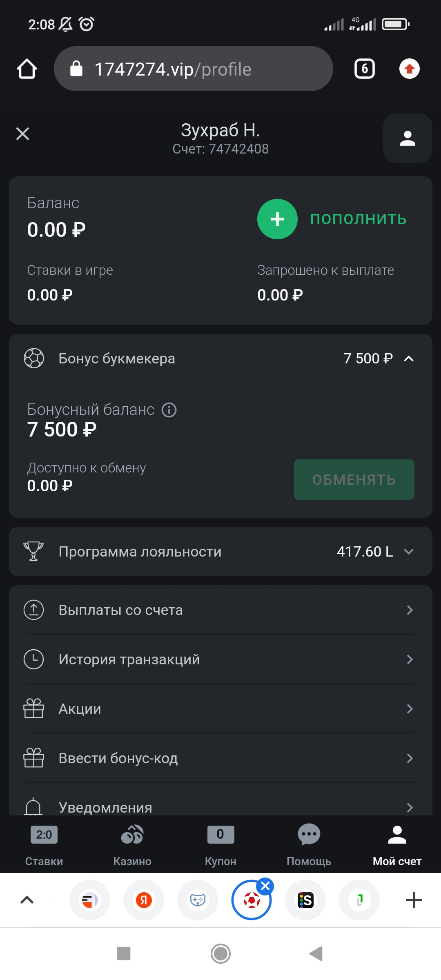The height and width of the screenshot is (980, 441).
Task: Tap the bonus balance info icon
Action: point(169,410)
